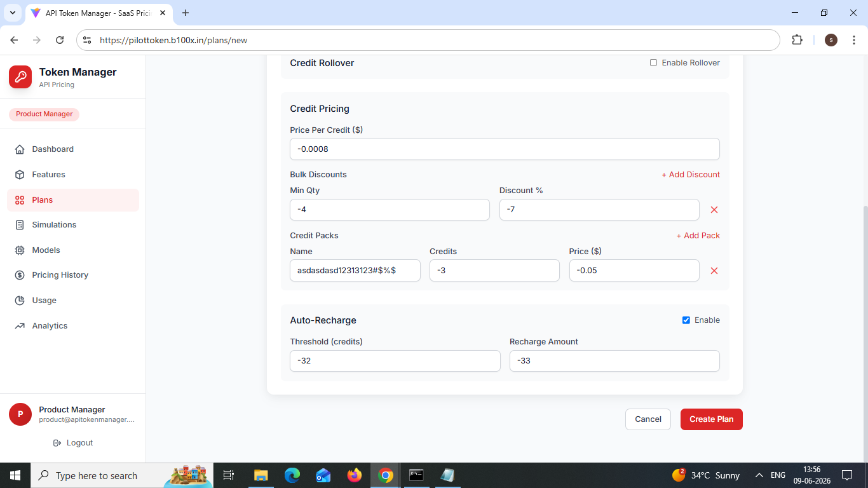
Task: Click the Usage pie chart icon
Action: [20, 301]
